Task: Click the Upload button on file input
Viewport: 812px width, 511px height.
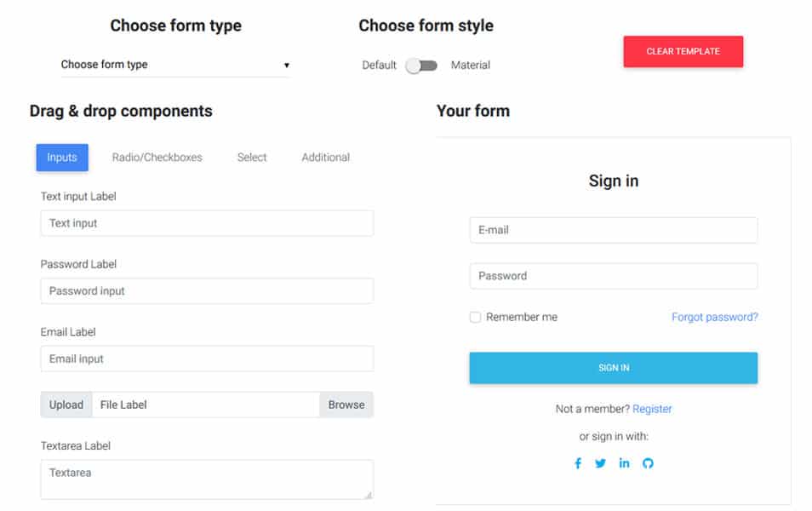Action: [66, 405]
